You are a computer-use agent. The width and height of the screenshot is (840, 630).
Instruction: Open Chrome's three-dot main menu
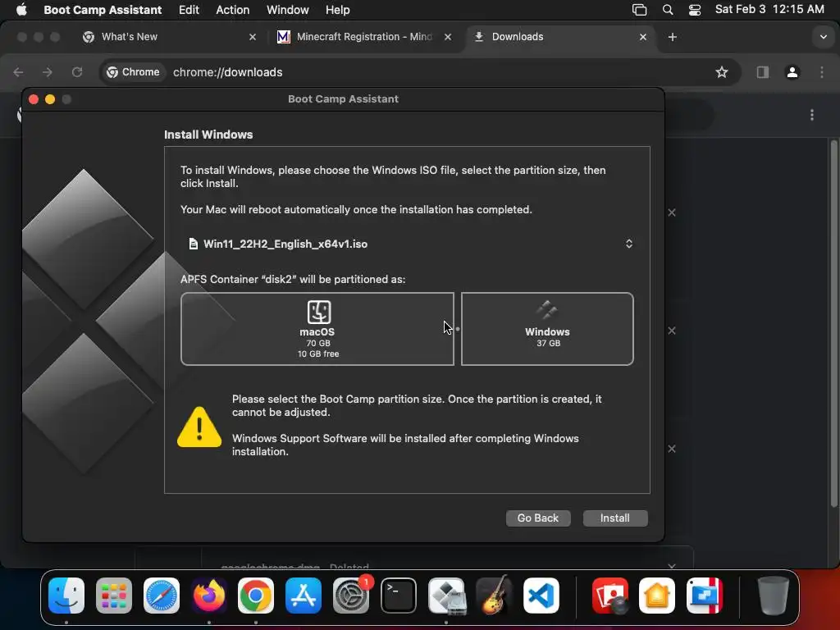[822, 72]
